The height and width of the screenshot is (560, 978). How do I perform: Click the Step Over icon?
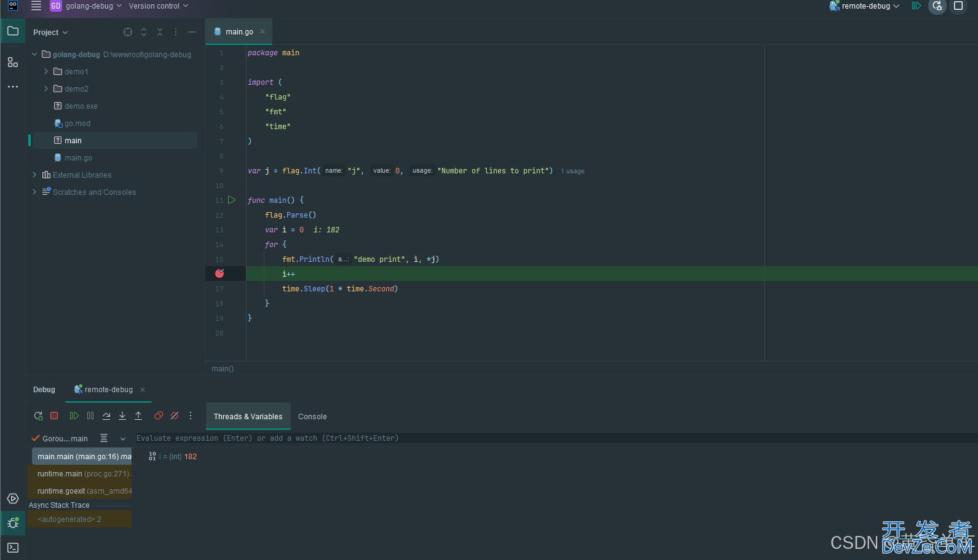point(106,416)
